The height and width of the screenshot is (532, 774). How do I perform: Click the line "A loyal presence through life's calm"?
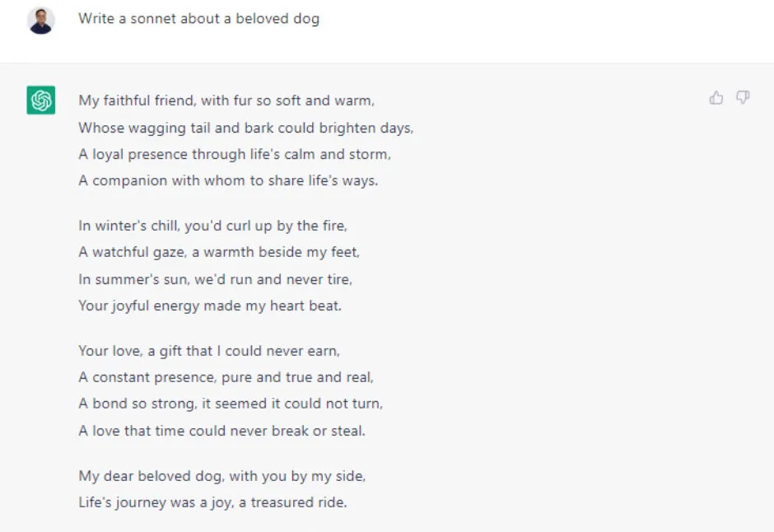click(235, 154)
